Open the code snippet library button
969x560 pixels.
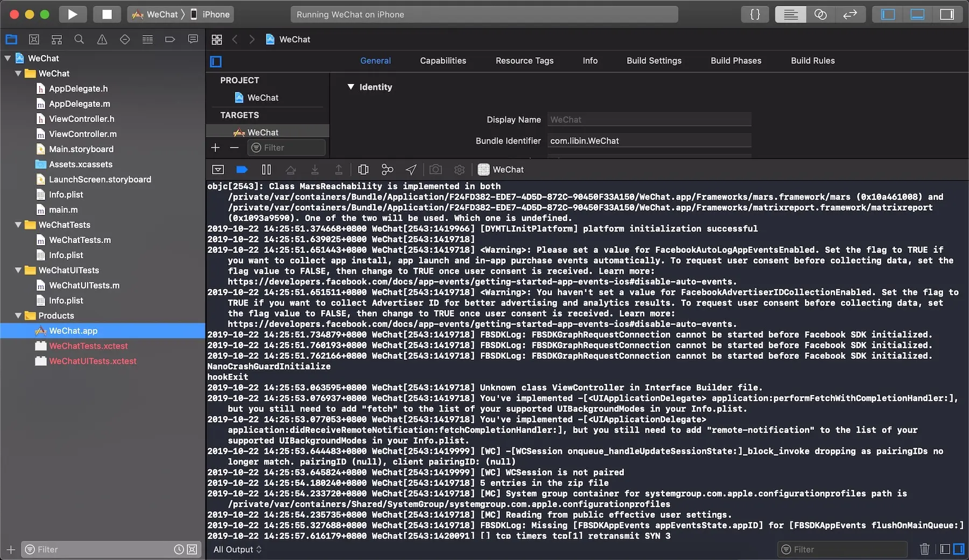tap(755, 15)
